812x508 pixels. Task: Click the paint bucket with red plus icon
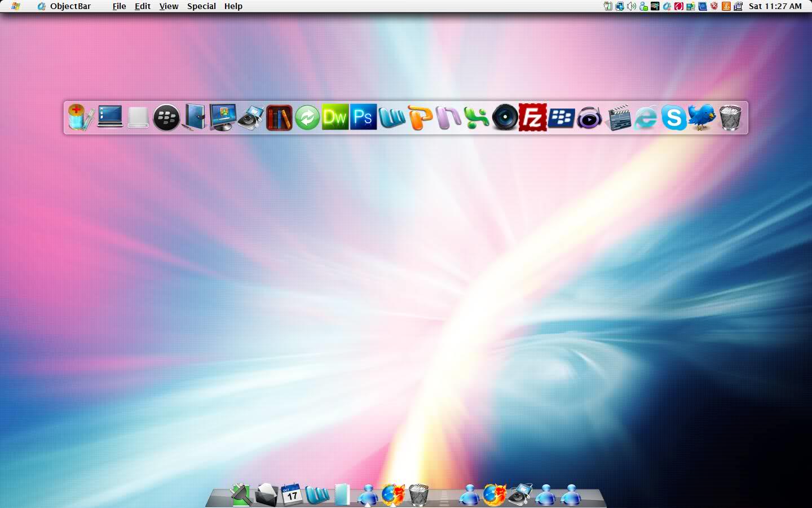point(82,117)
